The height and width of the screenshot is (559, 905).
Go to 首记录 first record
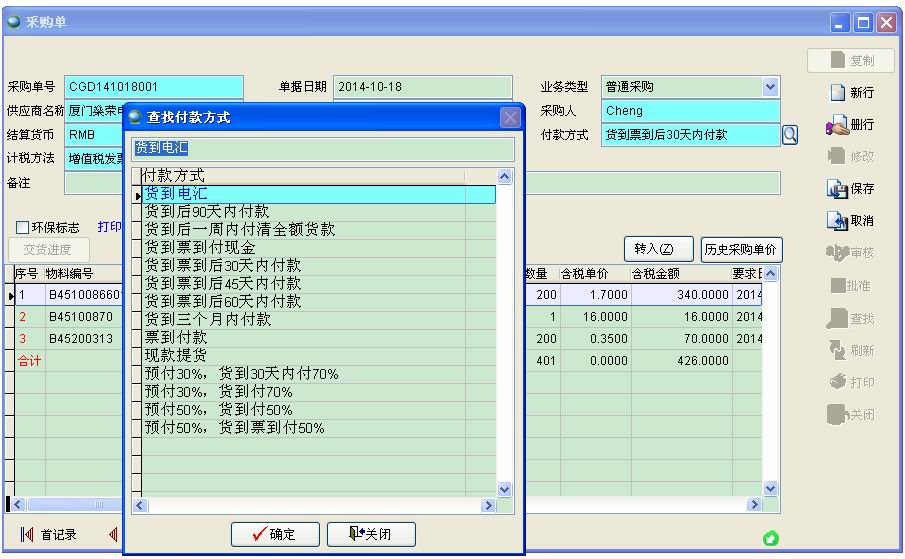pos(48,534)
